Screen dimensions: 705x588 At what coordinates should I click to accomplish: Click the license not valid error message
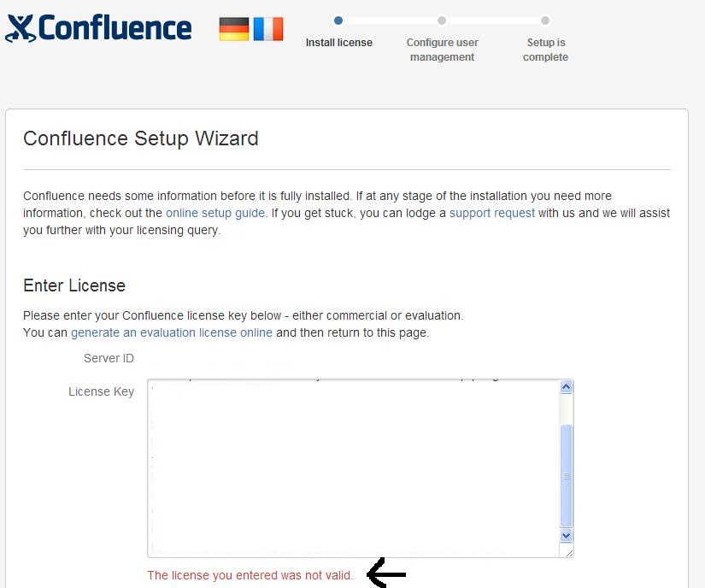click(250, 575)
